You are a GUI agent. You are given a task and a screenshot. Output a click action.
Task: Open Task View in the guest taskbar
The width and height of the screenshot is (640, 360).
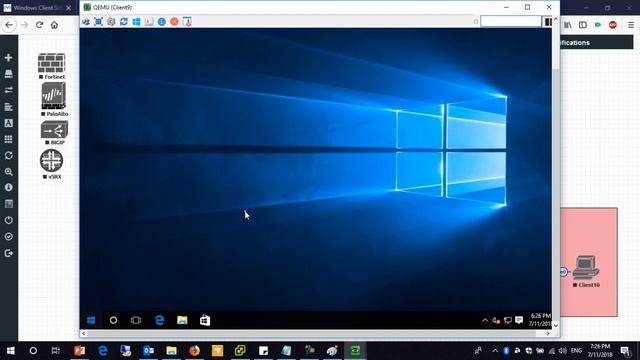136,320
